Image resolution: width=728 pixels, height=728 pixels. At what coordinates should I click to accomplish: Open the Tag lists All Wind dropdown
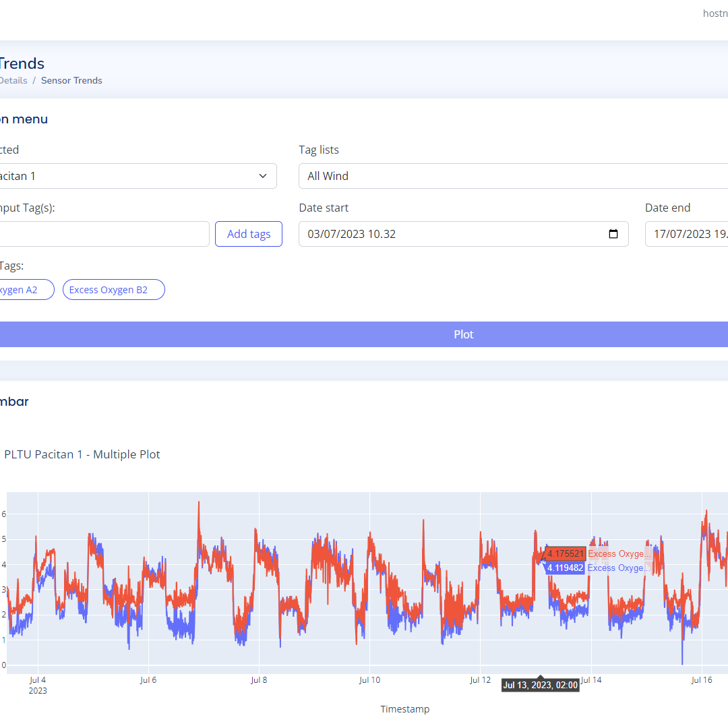pyautogui.click(x=512, y=176)
